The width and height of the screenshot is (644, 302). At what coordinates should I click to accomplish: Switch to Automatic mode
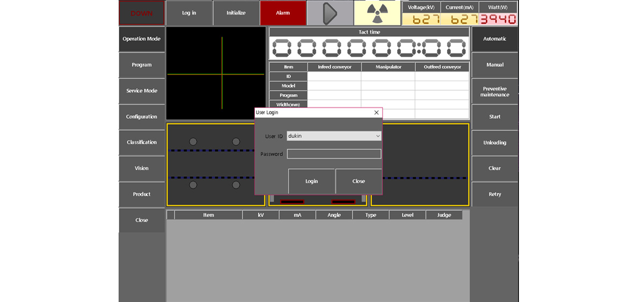pyautogui.click(x=494, y=39)
